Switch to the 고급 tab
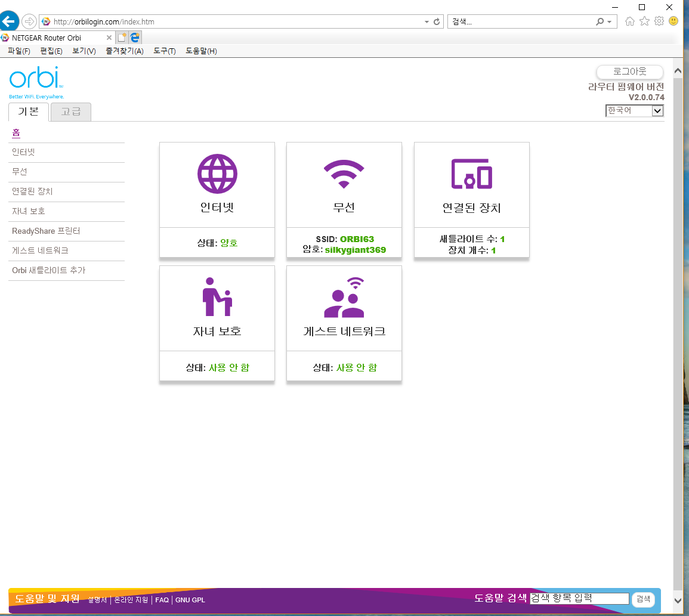Viewport: 689px width, 616px height. (71, 112)
